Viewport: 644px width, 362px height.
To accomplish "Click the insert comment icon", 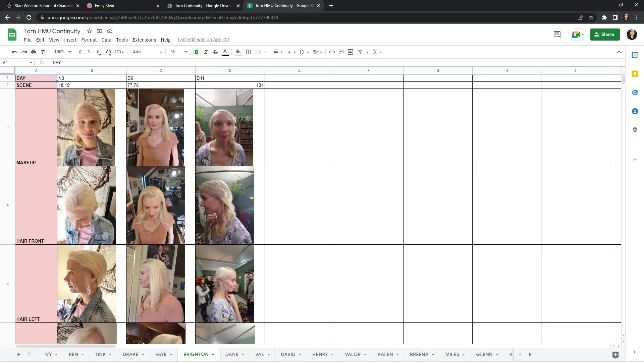I will 341,52.
